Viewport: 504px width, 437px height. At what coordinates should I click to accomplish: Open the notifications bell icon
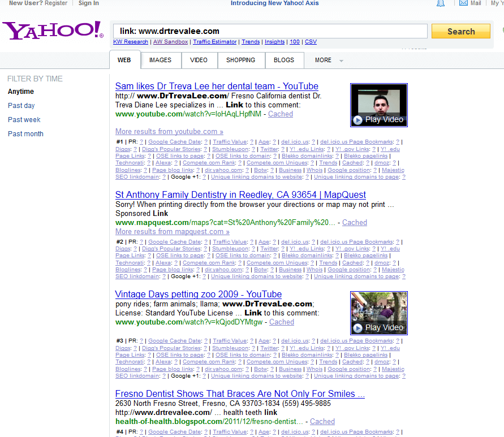point(440,3)
